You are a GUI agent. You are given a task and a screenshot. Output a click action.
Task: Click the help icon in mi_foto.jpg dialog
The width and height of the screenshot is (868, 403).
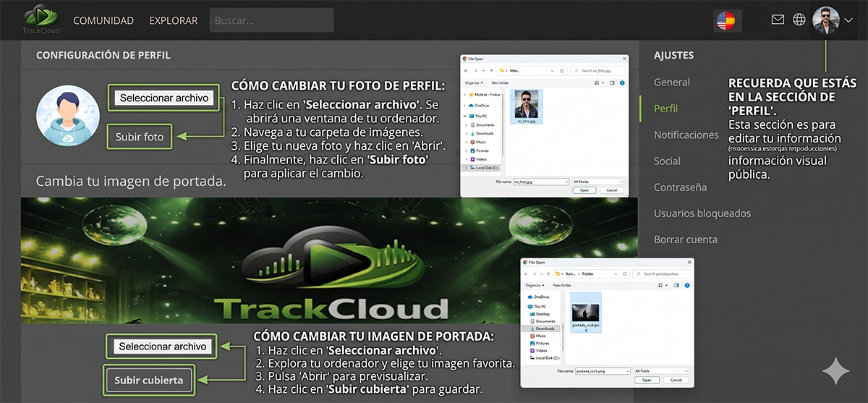[622, 83]
